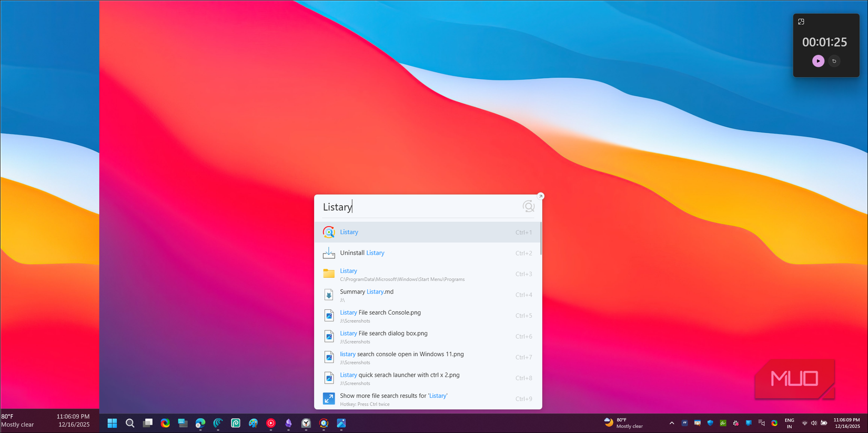The image size is (868, 433).
Task: Open Listary File search Console.png
Action: [x=427, y=316]
